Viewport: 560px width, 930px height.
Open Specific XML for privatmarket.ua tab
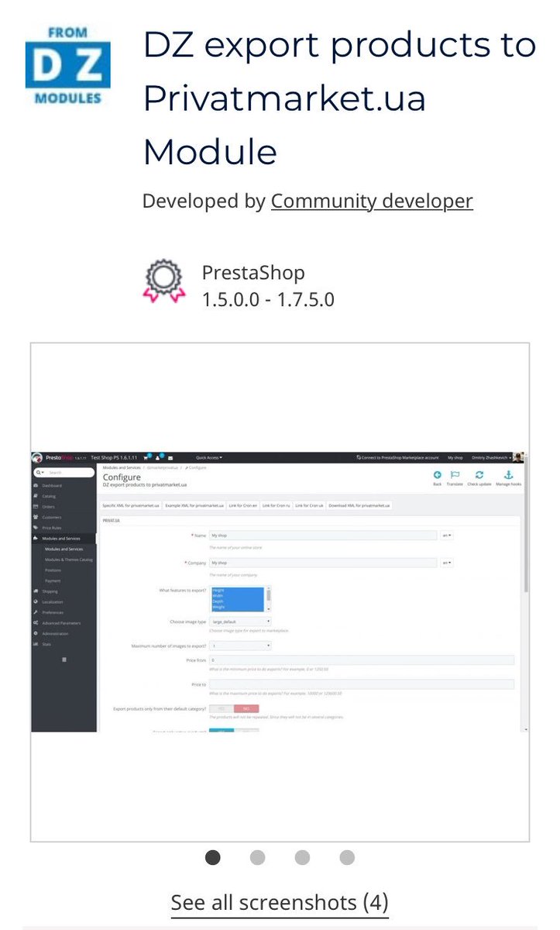[x=131, y=505]
